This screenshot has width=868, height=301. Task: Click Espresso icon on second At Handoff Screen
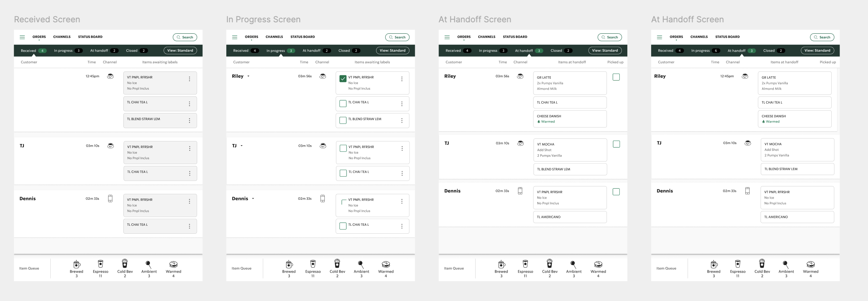coord(737,264)
